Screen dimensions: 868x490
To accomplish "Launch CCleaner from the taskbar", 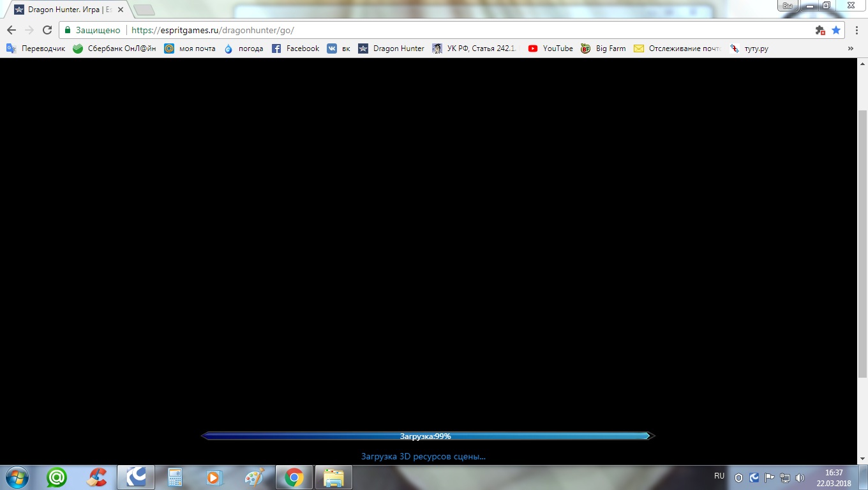I will pyautogui.click(x=97, y=477).
